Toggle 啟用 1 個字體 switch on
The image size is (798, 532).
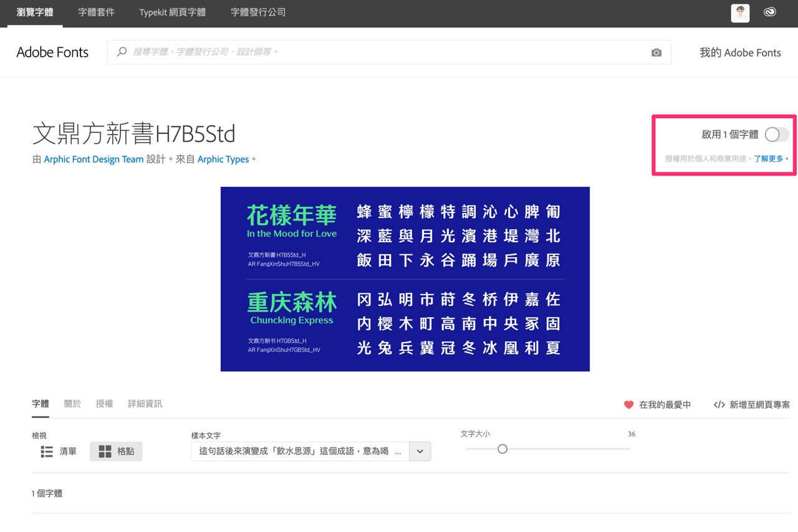[777, 135]
